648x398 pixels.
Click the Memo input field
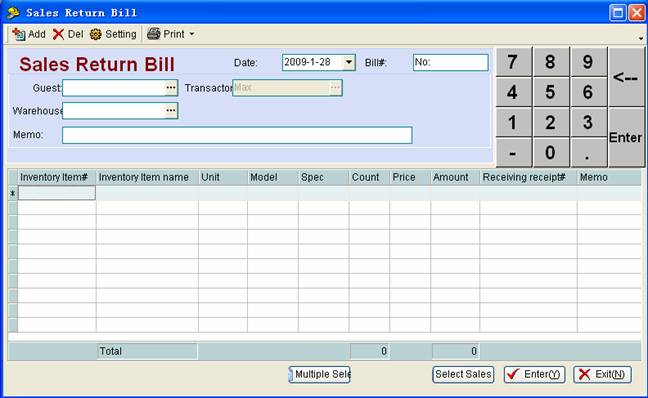(x=237, y=135)
